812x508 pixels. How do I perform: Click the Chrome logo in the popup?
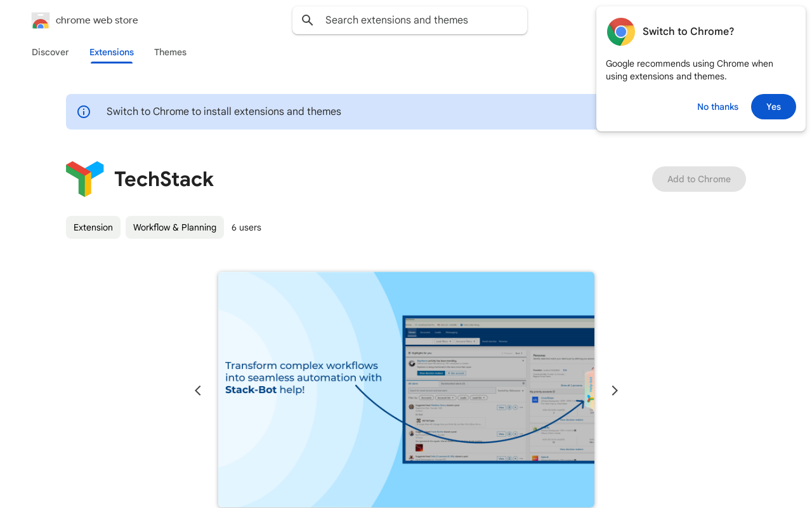pos(620,32)
